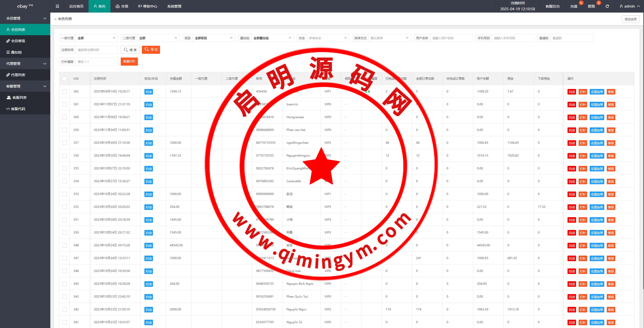
Task: Open 会员等级 in the sidebar
Action: [x=18, y=41]
